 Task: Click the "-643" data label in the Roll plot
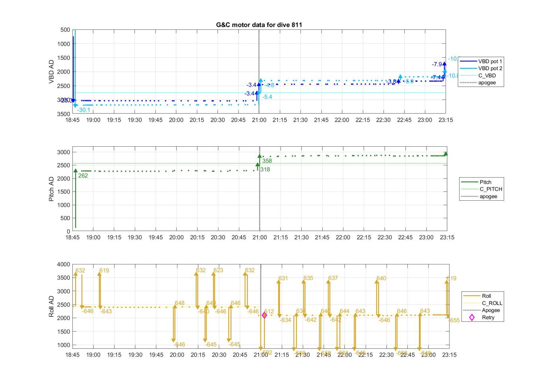coord(106,312)
